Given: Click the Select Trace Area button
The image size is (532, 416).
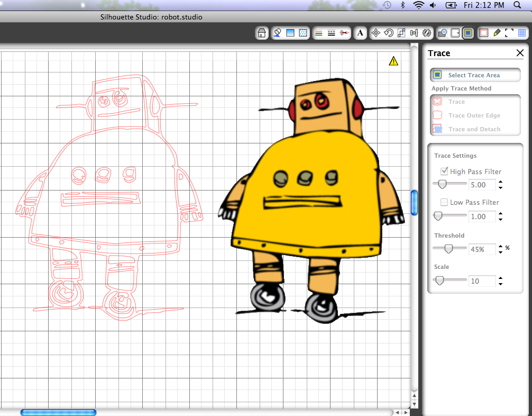Looking at the screenshot, I should click(475, 75).
